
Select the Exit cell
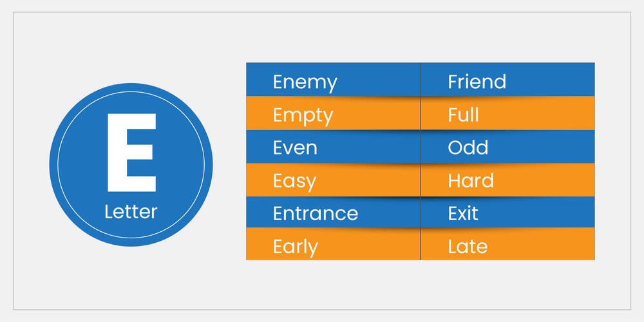click(463, 213)
